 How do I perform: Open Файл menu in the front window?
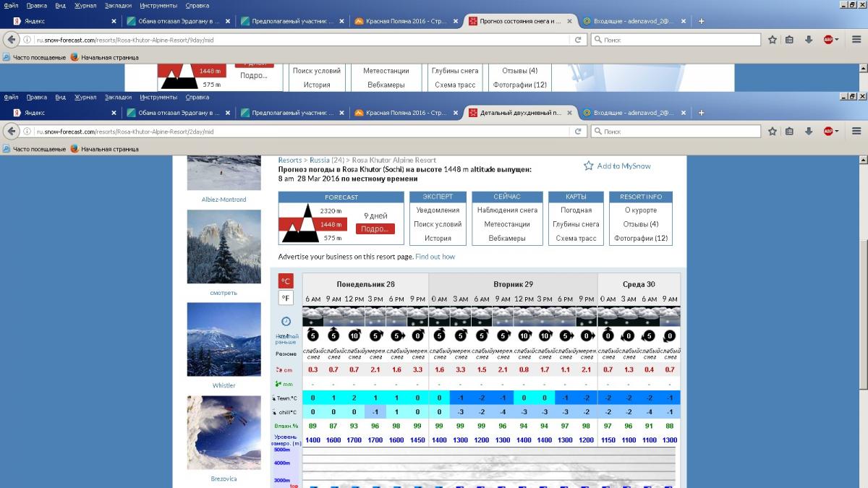click(x=11, y=97)
